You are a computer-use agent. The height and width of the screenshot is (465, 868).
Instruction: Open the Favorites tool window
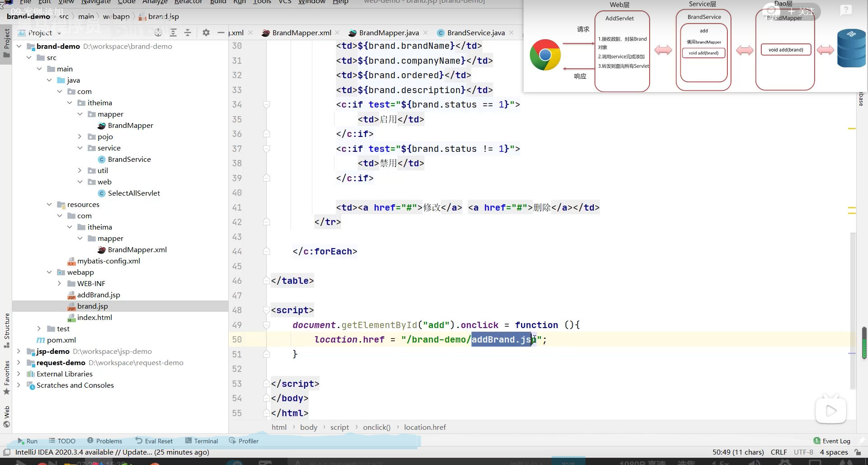click(x=6, y=377)
